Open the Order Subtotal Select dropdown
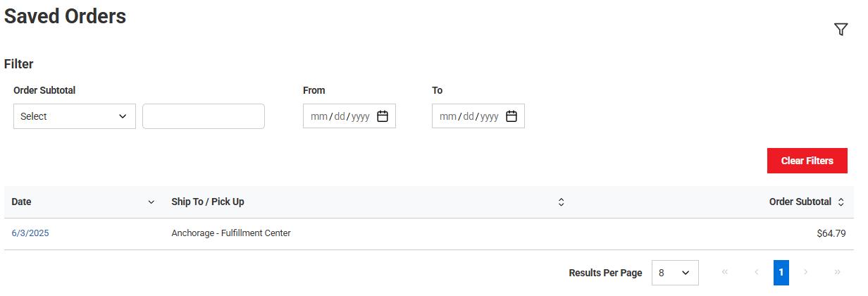868x296 pixels. pyautogui.click(x=75, y=116)
